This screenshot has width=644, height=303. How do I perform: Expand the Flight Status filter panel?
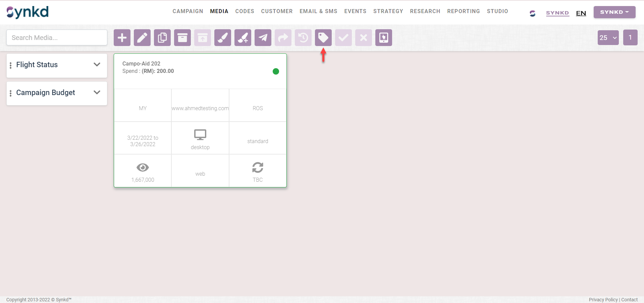(97, 65)
